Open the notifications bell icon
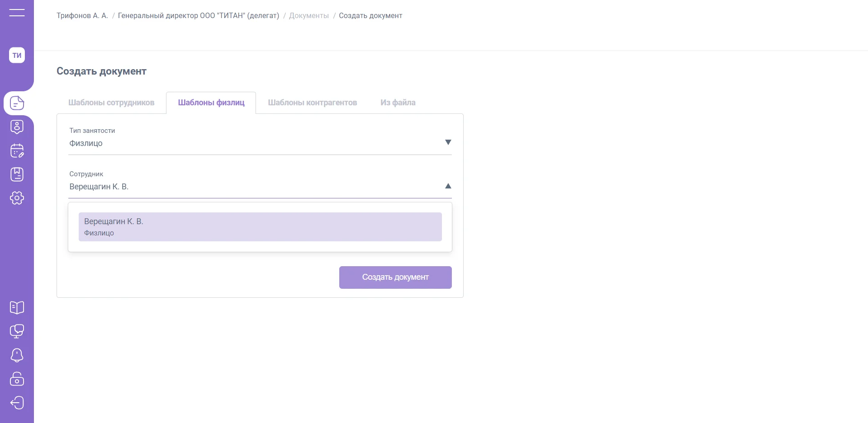868x423 pixels. (17, 355)
